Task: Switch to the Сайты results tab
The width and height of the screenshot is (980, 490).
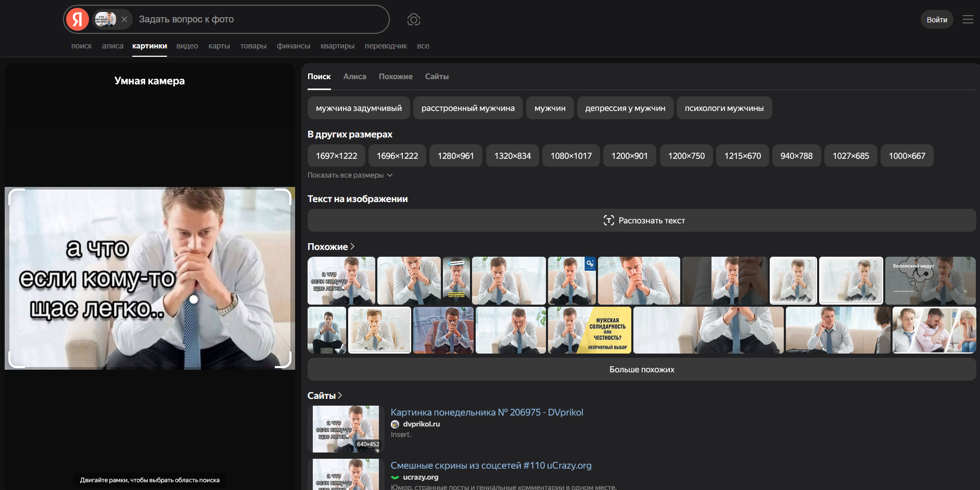Action: tap(437, 77)
